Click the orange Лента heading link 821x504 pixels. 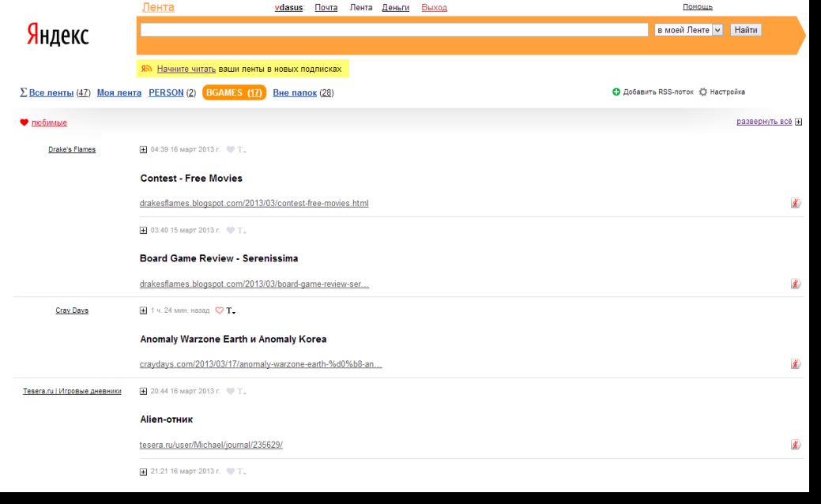(158, 7)
